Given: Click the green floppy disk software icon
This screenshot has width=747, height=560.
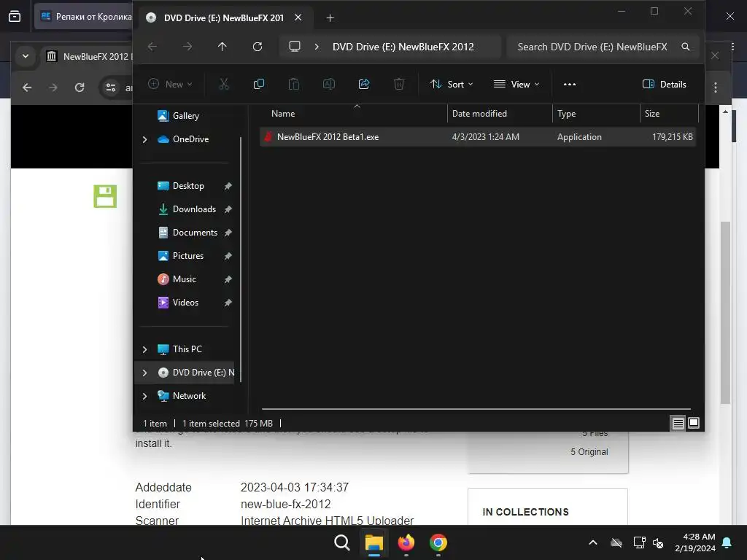Looking at the screenshot, I should [x=105, y=196].
